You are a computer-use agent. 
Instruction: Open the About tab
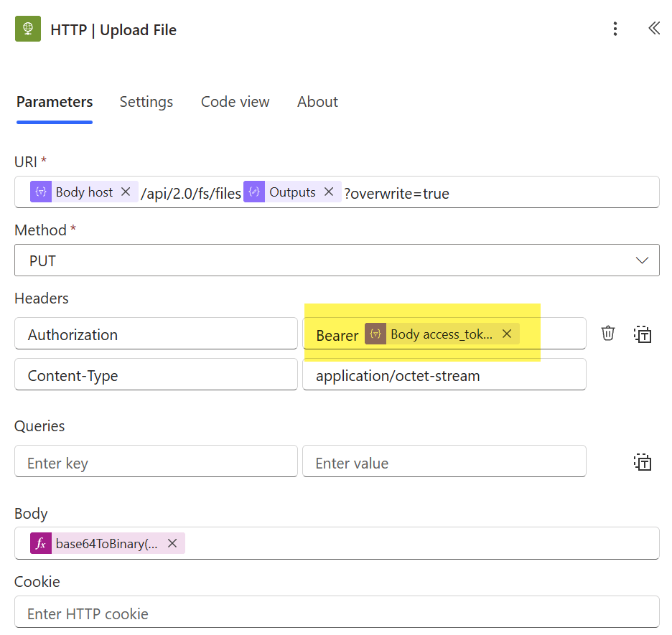pyautogui.click(x=317, y=102)
